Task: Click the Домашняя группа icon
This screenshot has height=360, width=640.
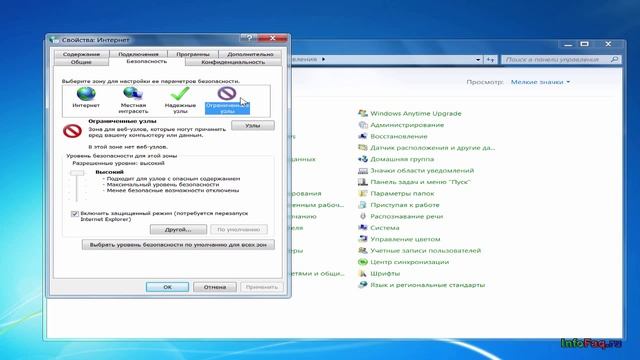Action: click(362, 159)
